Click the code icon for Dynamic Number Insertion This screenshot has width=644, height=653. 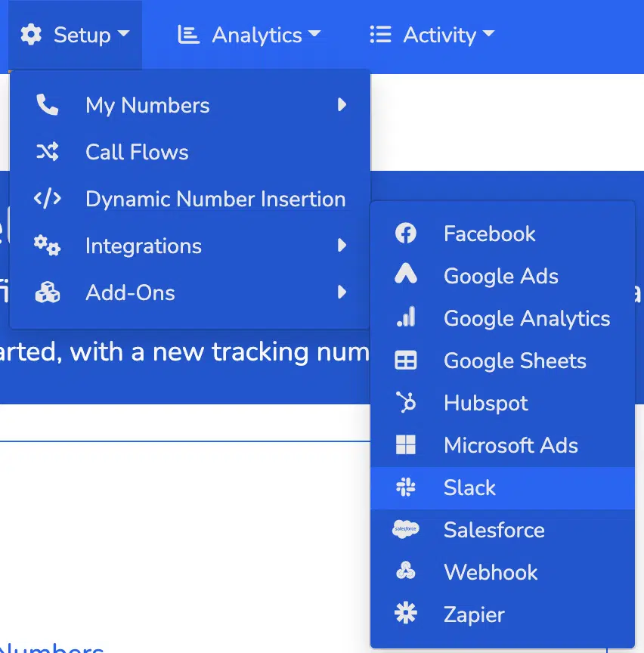coord(48,198)
